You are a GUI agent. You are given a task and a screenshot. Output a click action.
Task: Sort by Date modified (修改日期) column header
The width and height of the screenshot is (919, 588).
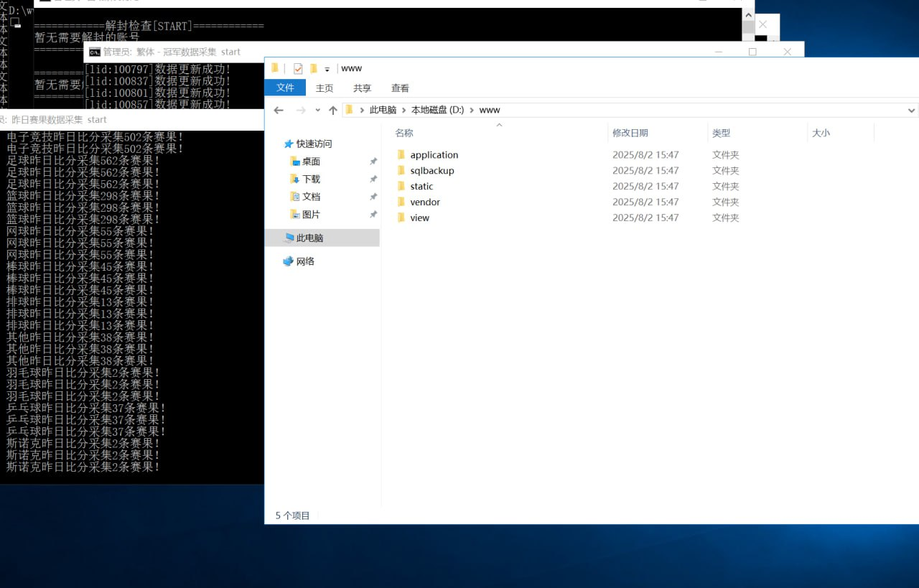coord(630,133)
